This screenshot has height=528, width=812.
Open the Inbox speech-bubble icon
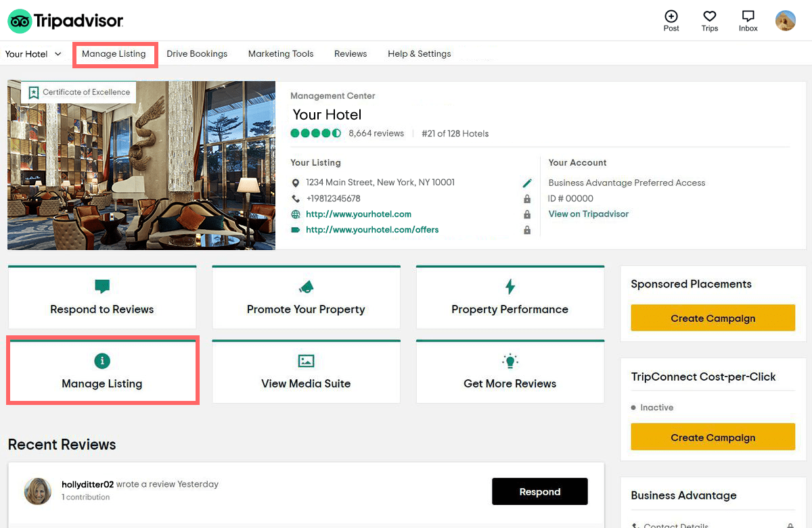(748, 16)
